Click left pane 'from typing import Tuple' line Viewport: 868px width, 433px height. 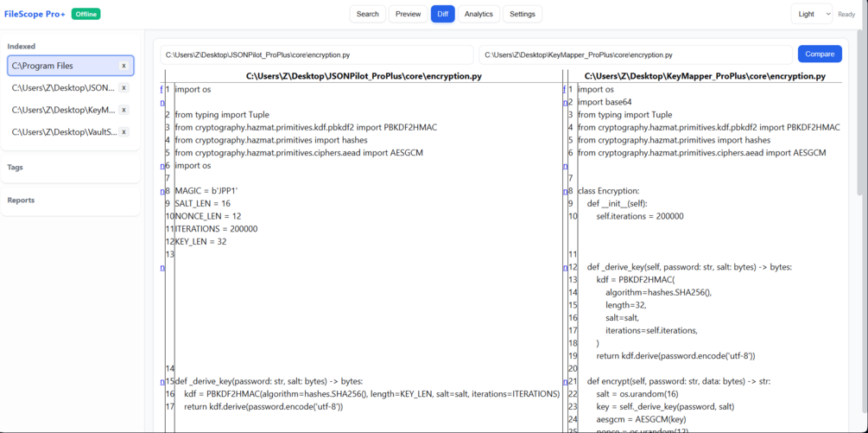222,115
